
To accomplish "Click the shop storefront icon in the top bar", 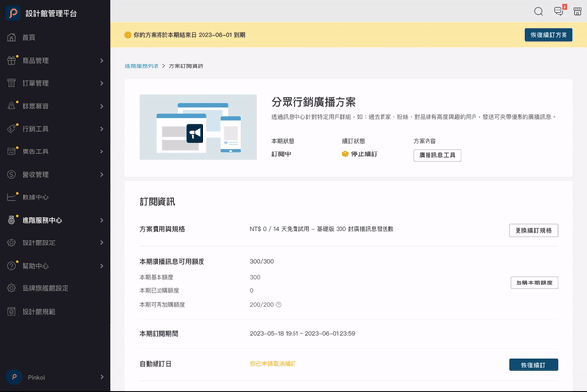I will 577,11.
